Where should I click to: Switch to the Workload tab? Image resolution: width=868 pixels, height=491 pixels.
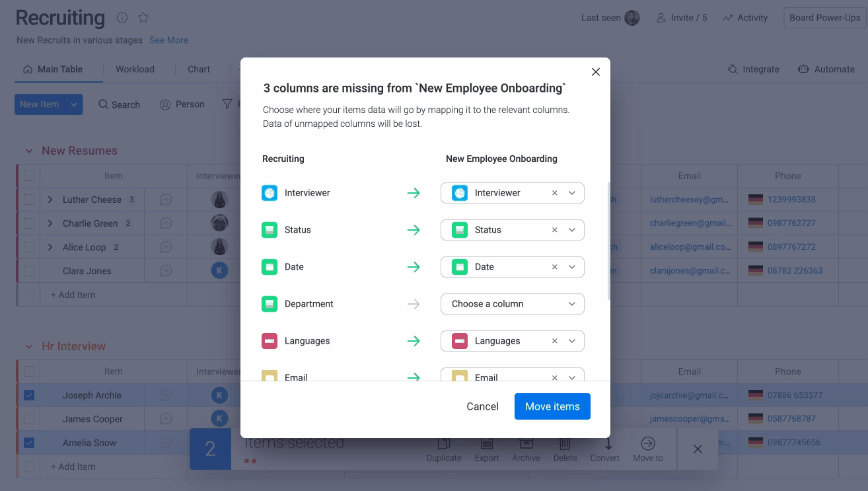point(135,69)
